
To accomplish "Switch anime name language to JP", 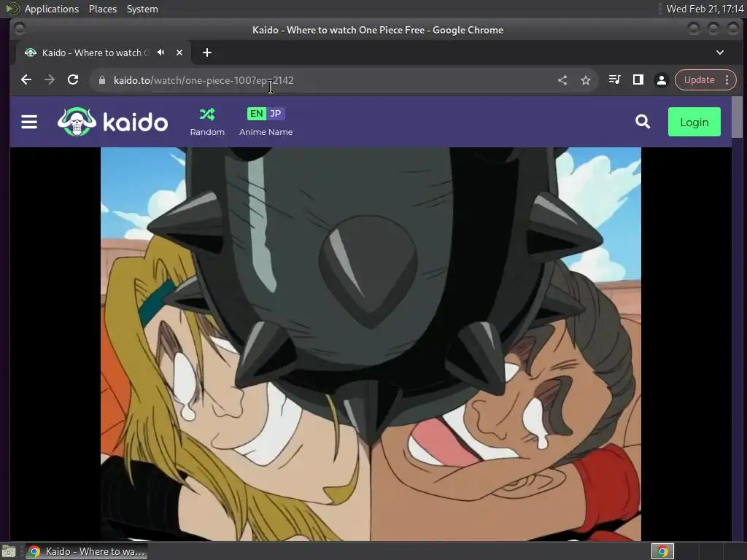I will click(275, 113).
